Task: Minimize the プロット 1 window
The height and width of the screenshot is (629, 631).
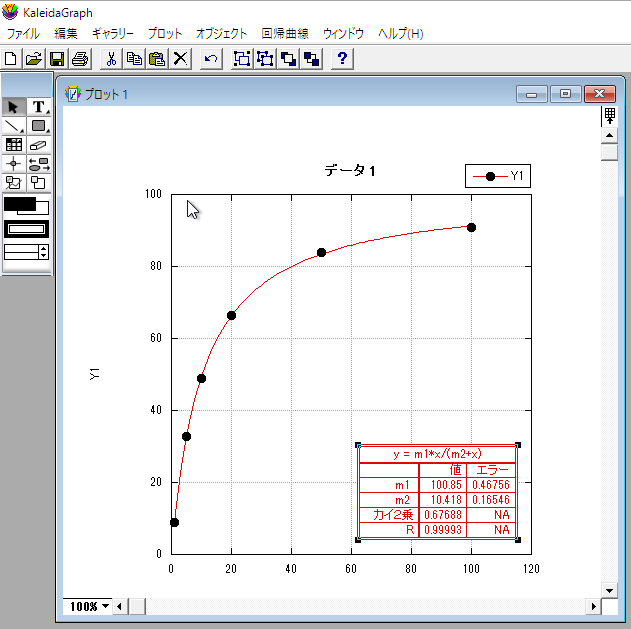Action: (x=532, y=94)
